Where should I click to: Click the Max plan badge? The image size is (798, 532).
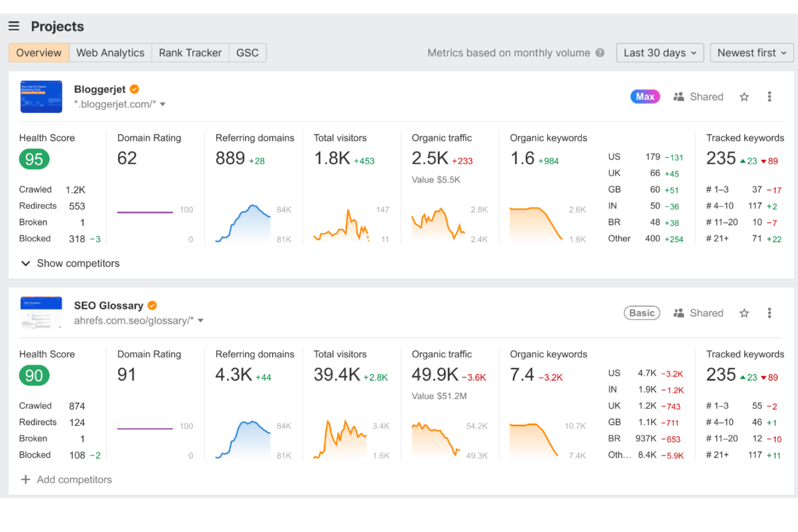click(645, 96)
